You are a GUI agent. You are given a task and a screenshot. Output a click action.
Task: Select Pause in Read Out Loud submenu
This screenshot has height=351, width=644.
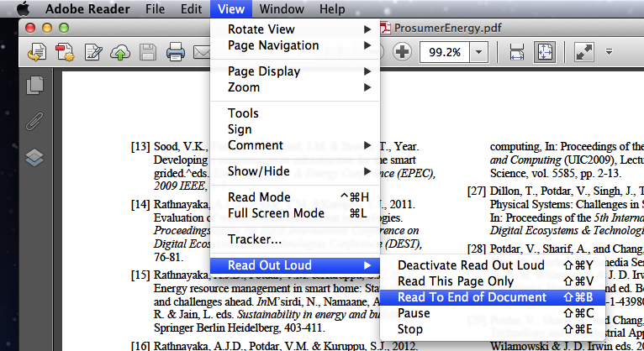coord(493,313)
